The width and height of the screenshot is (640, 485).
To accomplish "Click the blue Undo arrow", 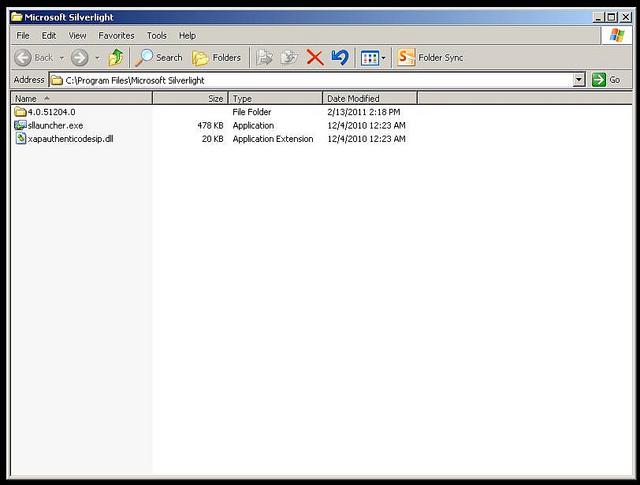I will 339,58.
